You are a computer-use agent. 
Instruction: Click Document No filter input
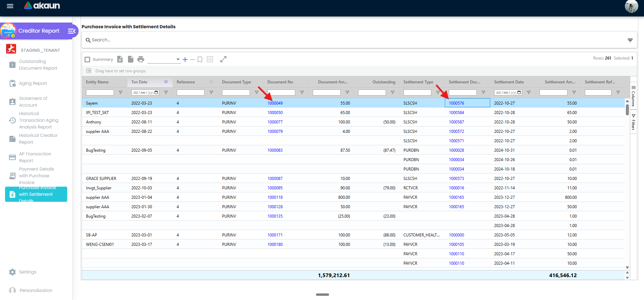(x=281, y=92)
